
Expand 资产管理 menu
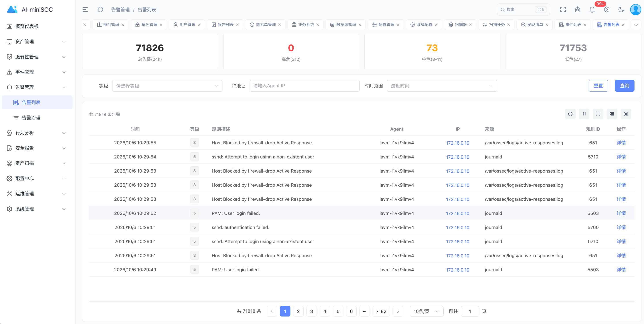(x=37, y=41)
